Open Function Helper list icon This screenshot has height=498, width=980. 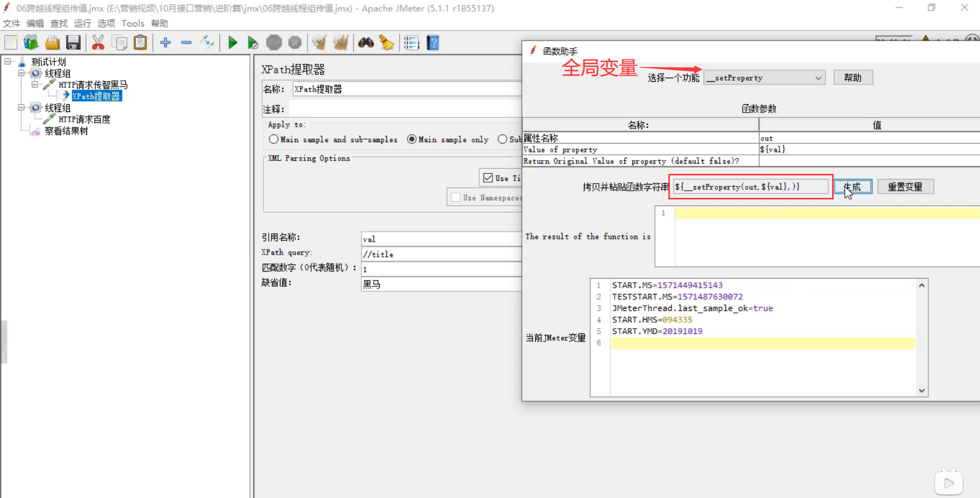tap(411, 42)
